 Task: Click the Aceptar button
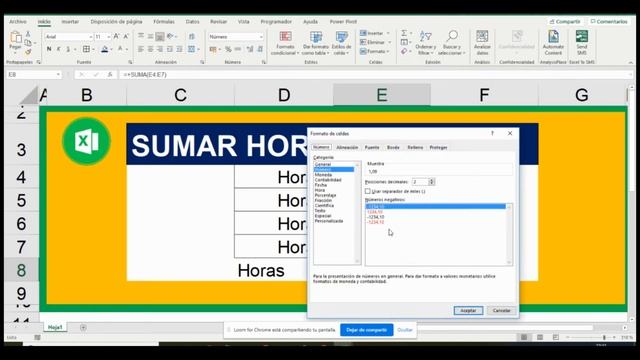click(468, 311)
